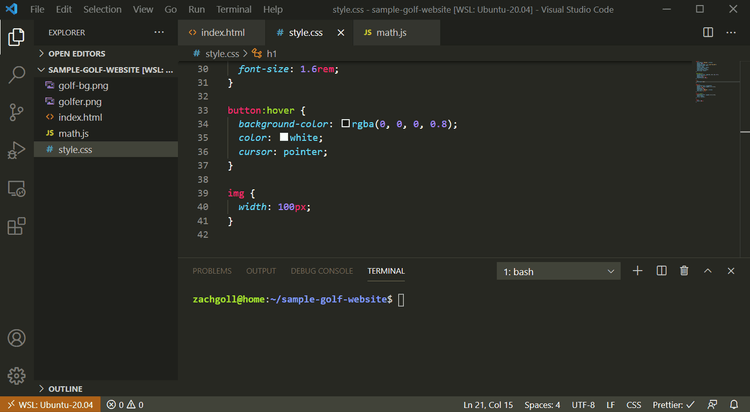Open golfer.png in the file explorer
Viewport: 750px width, 412px height.
coord(80,102)
